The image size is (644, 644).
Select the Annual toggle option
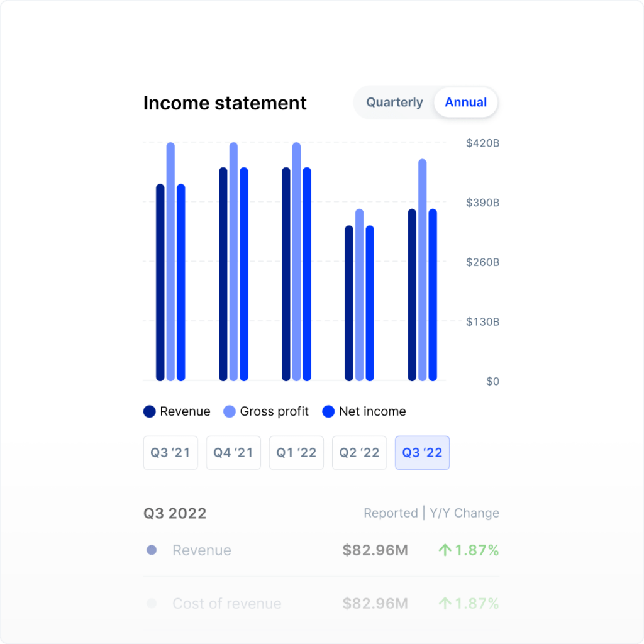465,103
